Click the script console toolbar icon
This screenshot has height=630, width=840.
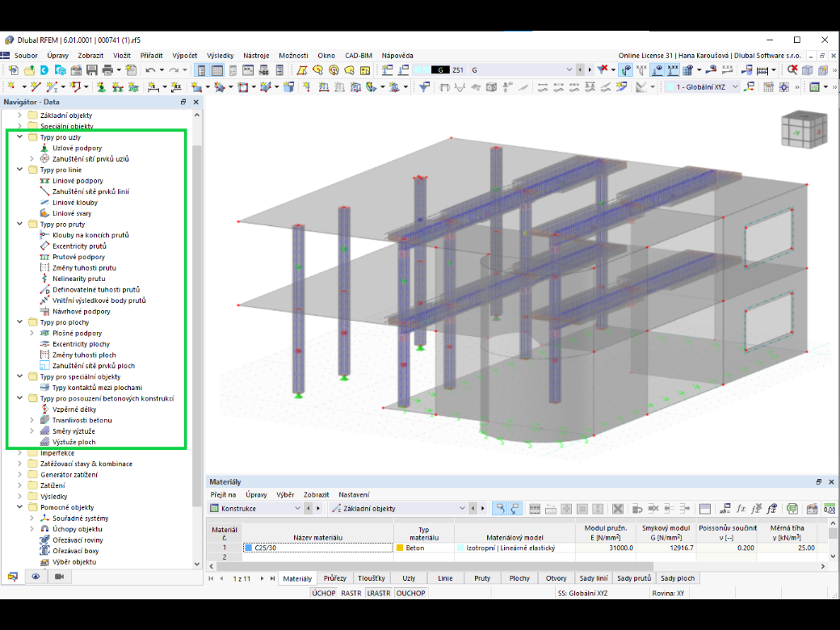(247, 70)
